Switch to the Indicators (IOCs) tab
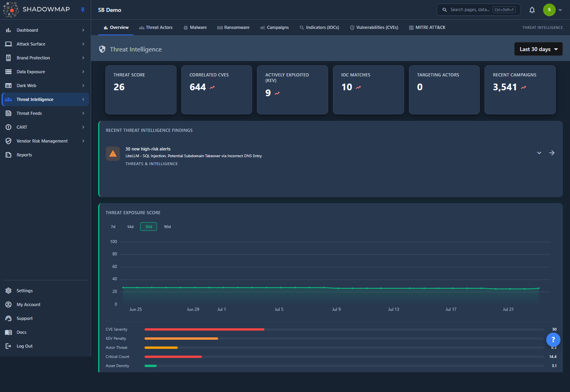This screenshot has height=392, width=570. click(319, 27)
